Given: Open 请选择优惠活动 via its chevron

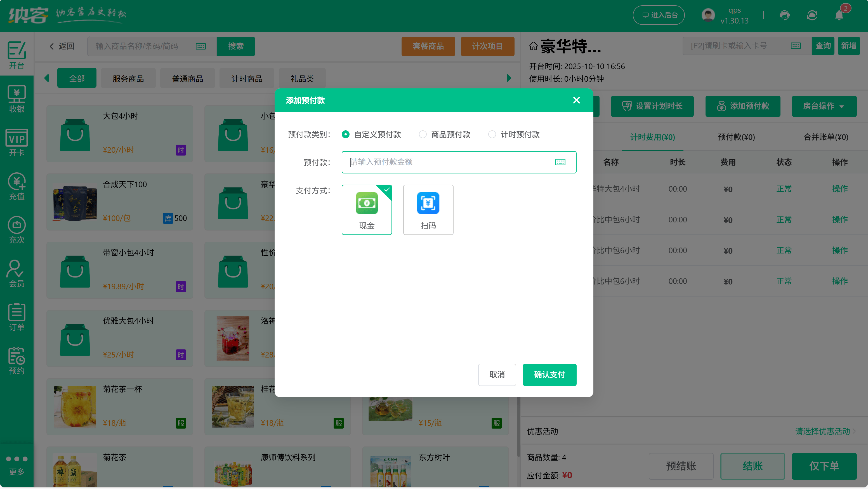Looking at the screenshot, I should point(853,431).
